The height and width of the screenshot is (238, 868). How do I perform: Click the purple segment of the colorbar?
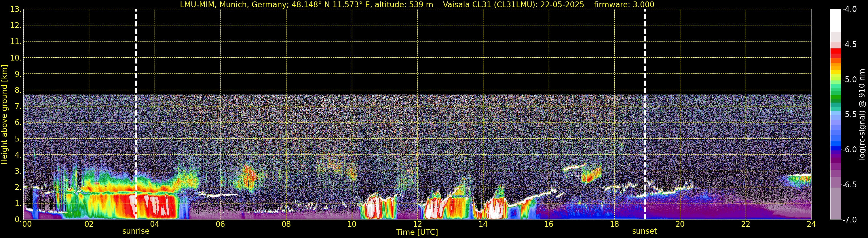tap(836, 160)
